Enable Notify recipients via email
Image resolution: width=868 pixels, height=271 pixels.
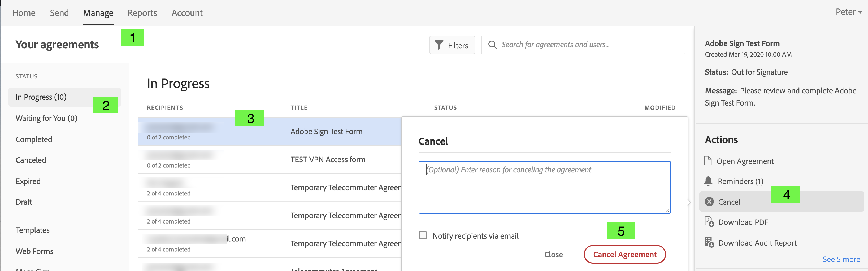(423, 236)
